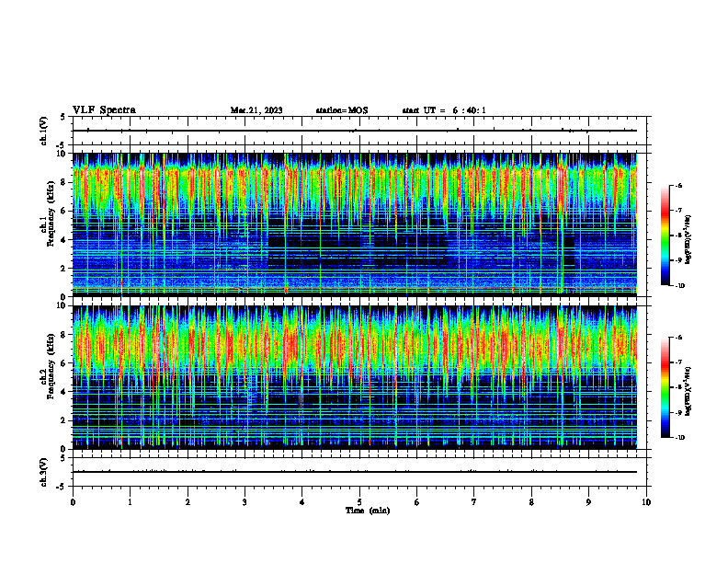728x563 pixels.
Task: Click the ch.2 color bar label "-10"
Action: click(679, 437)
